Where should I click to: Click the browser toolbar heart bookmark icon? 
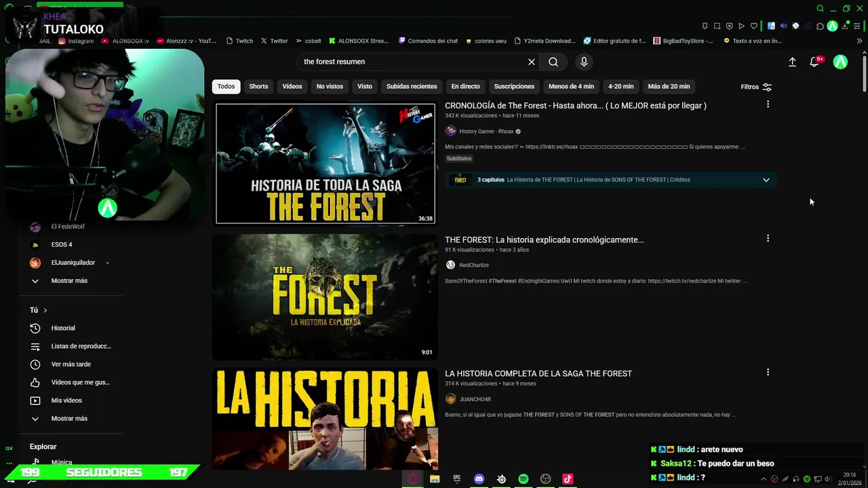click(753, 26)
